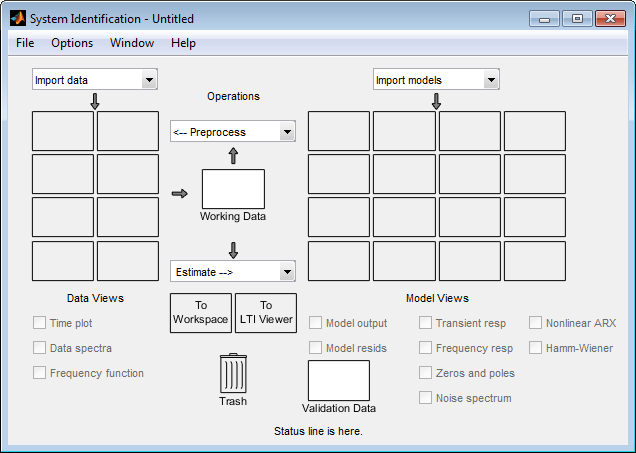636x453 pixels.
Task: Open the Estimate dropdown
Action: [x=233, y=271]
